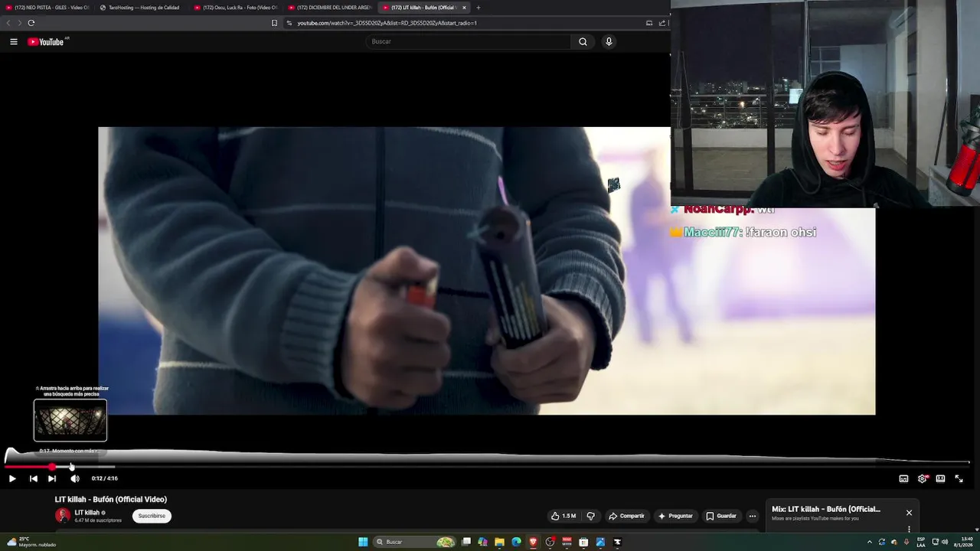The width and height of the screenshot is (980, 551).
Task: Switch to the Oscu, Luck Ra - Foto tab
Action: (x=235, y=8)
